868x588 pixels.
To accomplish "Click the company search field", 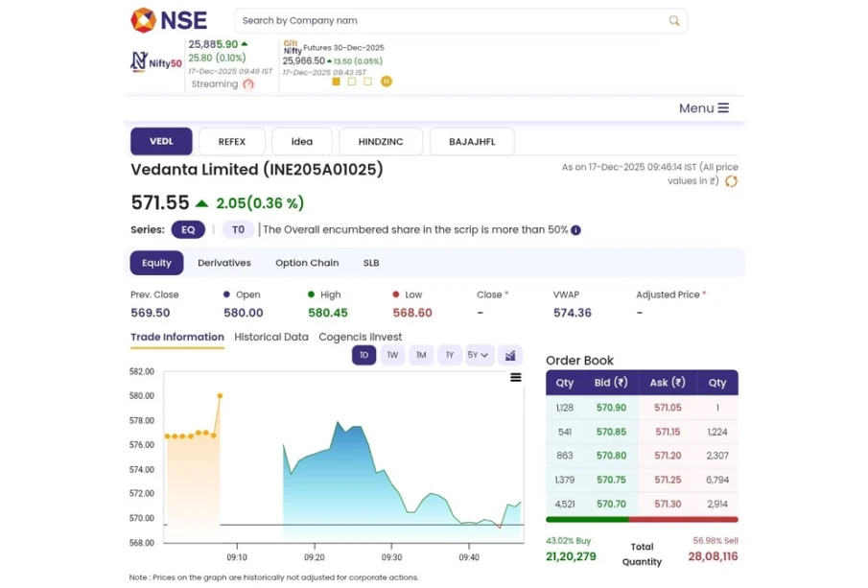I will click(x=449, y=20).
